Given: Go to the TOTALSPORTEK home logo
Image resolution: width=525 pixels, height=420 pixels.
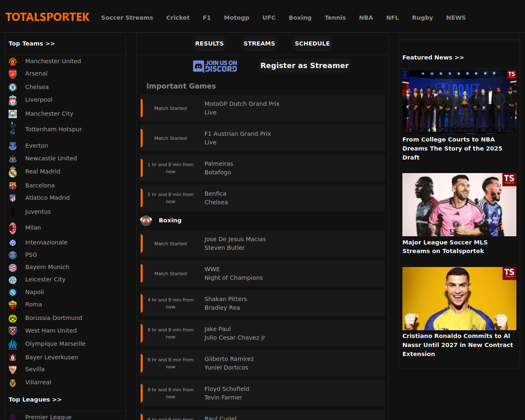Looking at the screenshot, I should pos(48,17).
